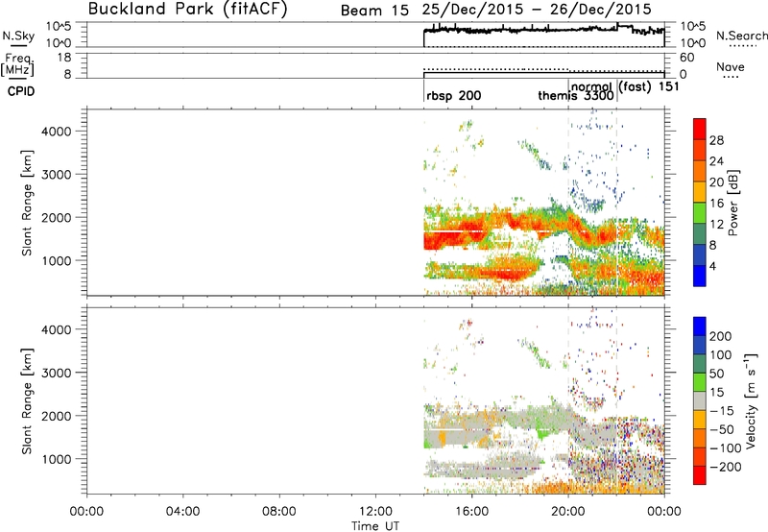Click the '04:00' time axis tick label
The width and height of the screenshot is (768, 532).
pos(183,512)
